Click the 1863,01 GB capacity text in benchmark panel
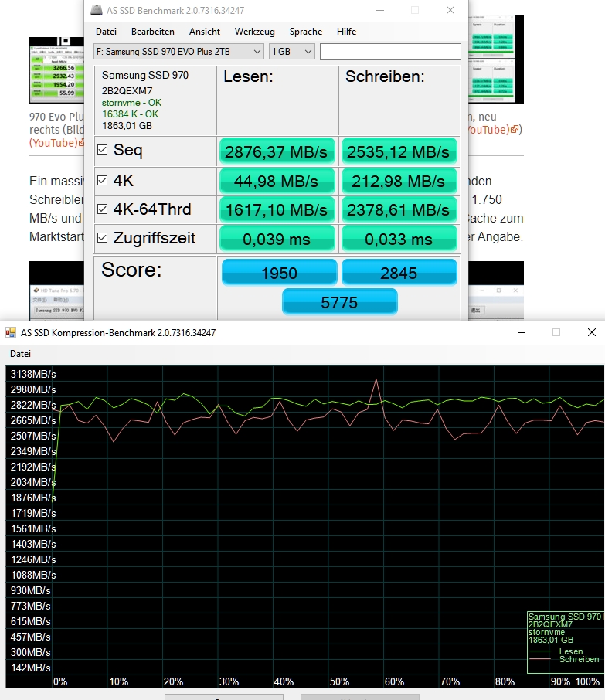This screenshot has height=700, width=605. tap(127, 126)
